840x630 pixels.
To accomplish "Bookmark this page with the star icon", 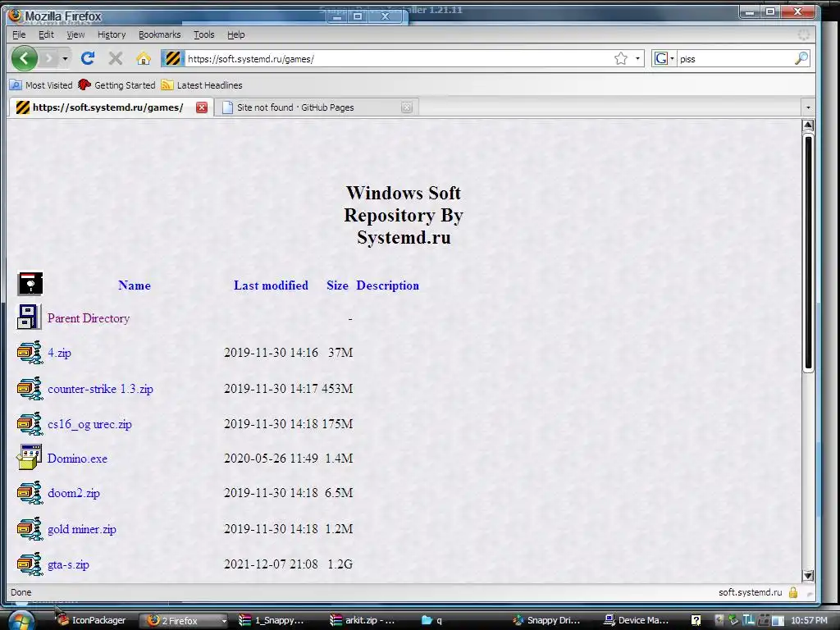I will [x=621, y=58].
